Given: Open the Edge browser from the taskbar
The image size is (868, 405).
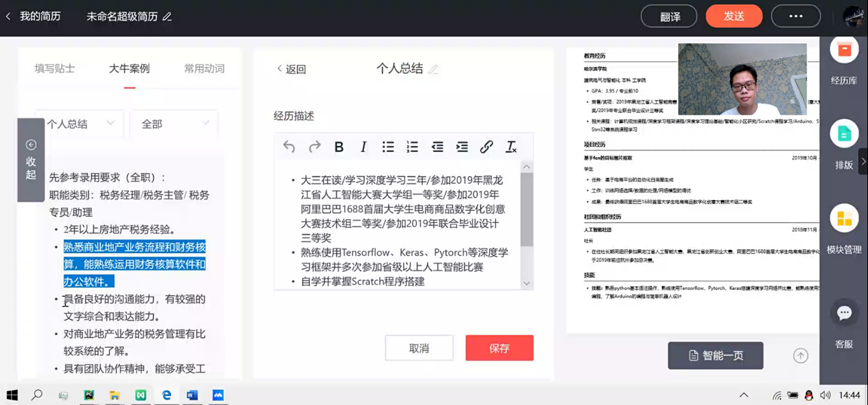Looking at the screenshot, I should [x=166, y=395].
